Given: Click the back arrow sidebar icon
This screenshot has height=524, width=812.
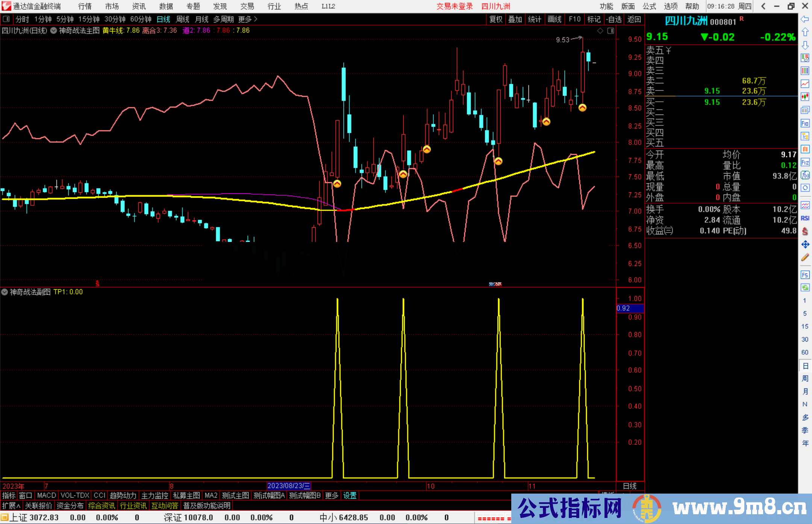Looking at the screenshot, I should [805, 19].
